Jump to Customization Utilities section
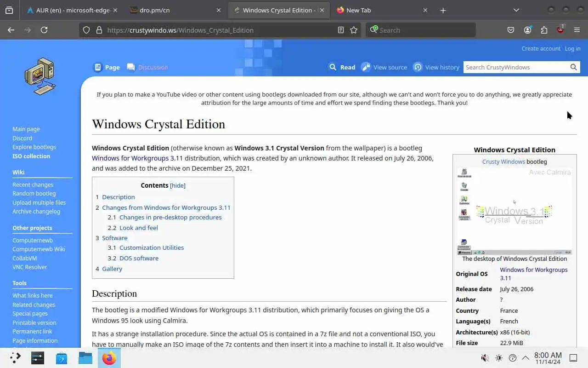588x368 pixels. tap(152, 247)
